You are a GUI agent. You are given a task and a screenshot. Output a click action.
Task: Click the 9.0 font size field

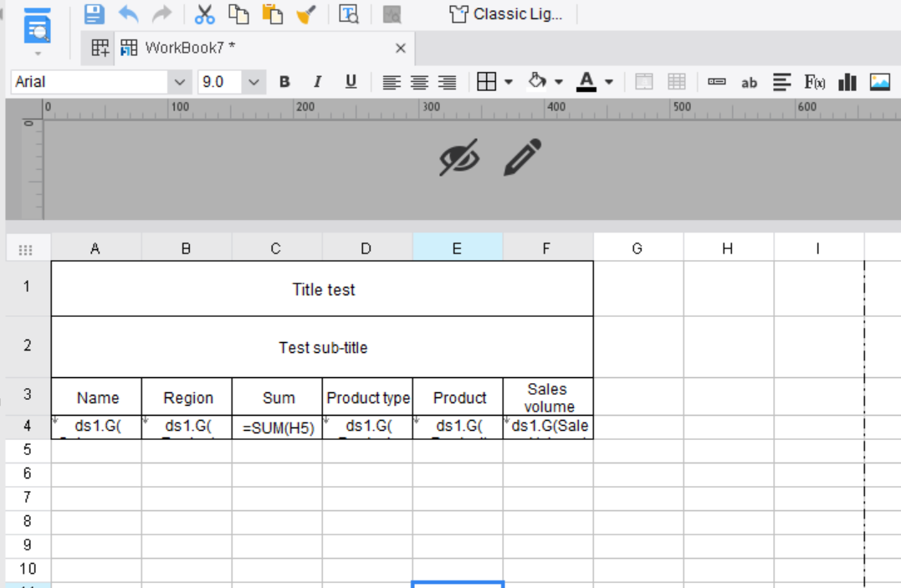[220, 82]
